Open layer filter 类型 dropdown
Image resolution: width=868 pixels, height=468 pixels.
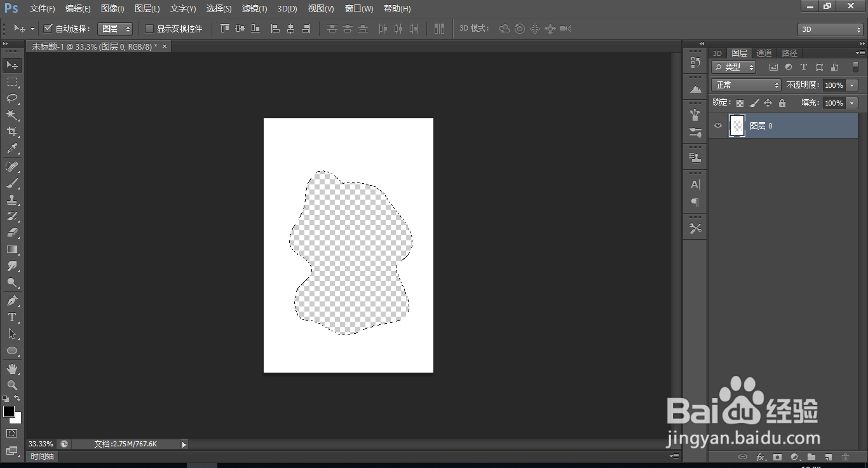733,67
